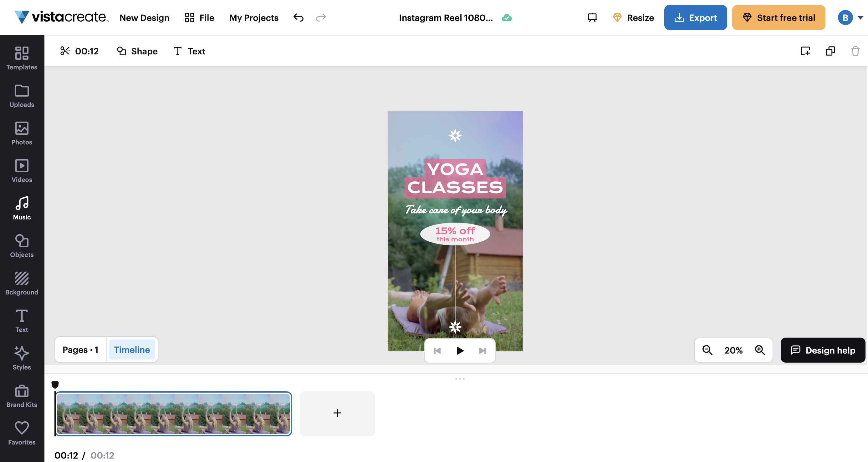Open the Resize option
Viewport: 868px width, 462px height.
(634, 18)
